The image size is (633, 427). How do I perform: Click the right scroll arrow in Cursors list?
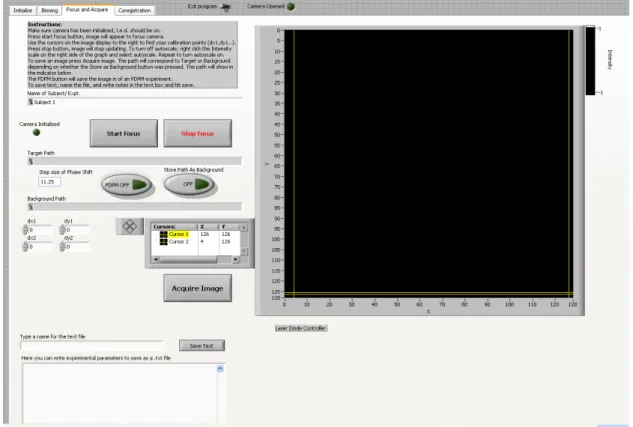pos(236,260)
